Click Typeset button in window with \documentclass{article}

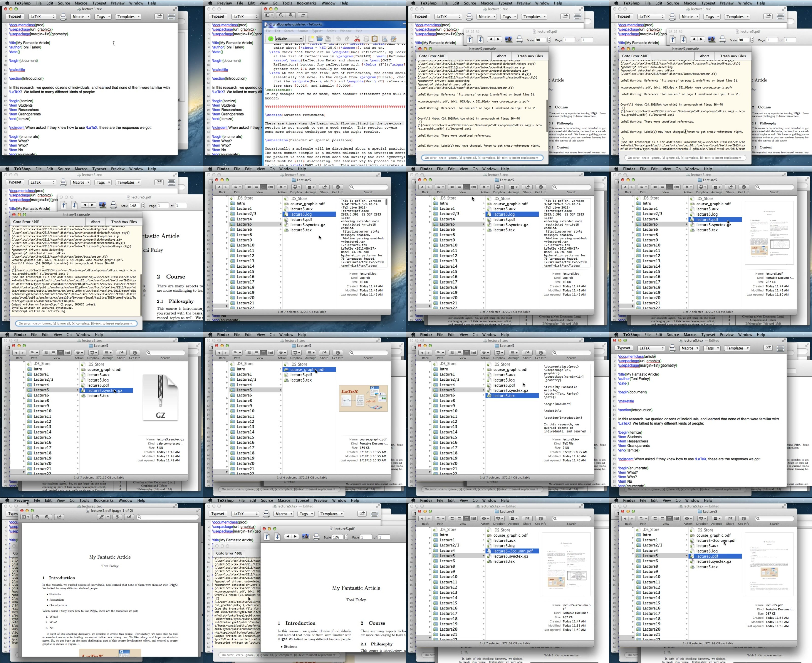click(x=623, y=348)
